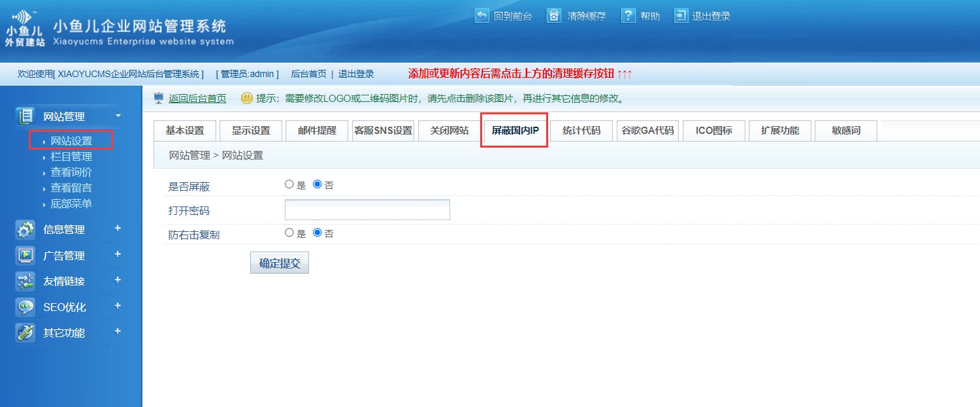Screen dimensions: 980x407
Task: Click the 打开密码 text input field
Action: (x=367, y=210)
